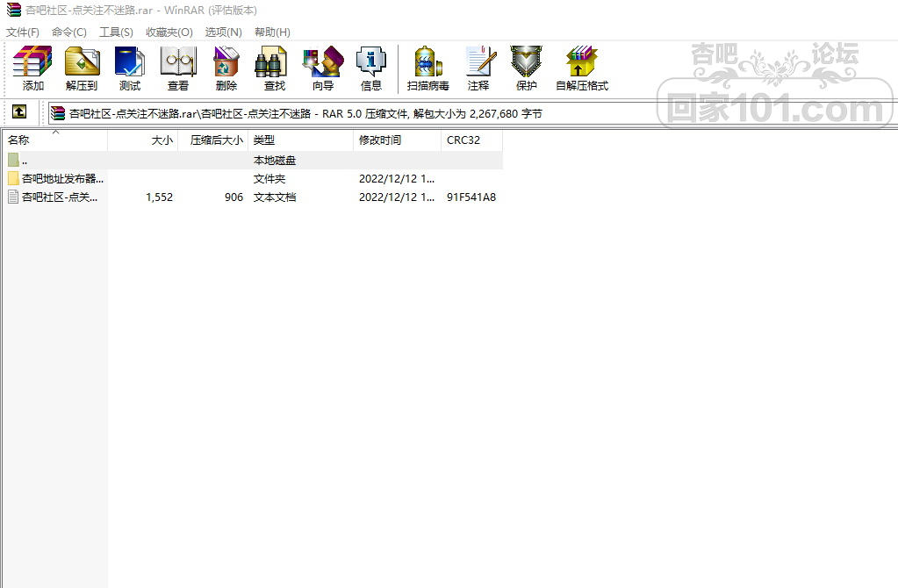Open the 命令(C) menu

click(x=68, y=32)
